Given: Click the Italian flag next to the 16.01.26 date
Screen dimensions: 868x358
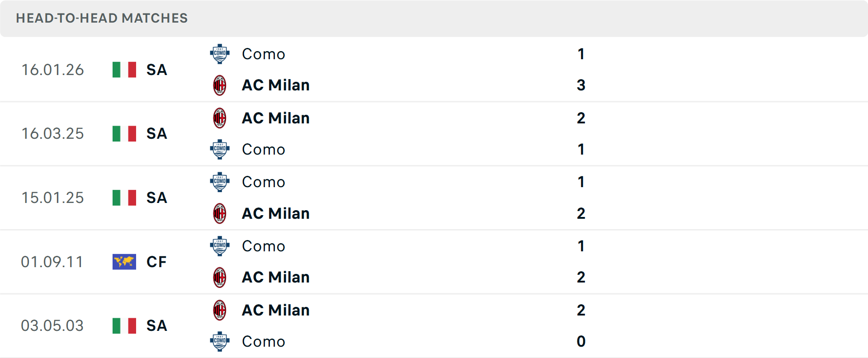Looking at the screenshot, I should [124, 70].
